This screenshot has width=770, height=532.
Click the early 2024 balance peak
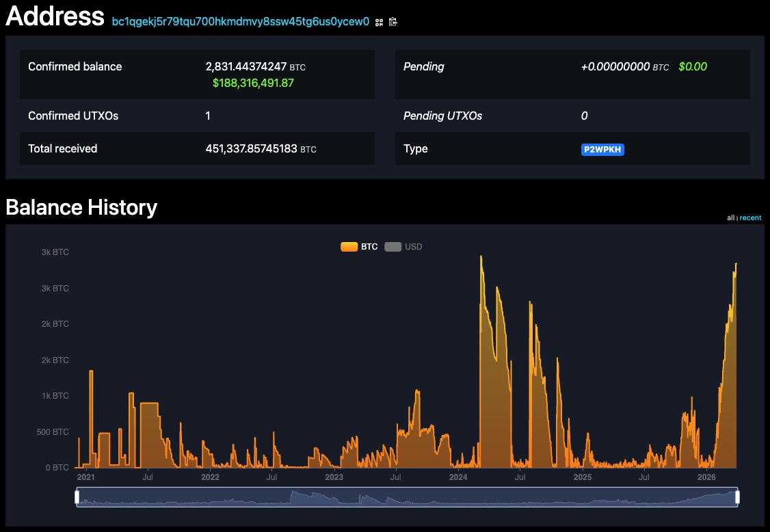[x=481, y=257]
